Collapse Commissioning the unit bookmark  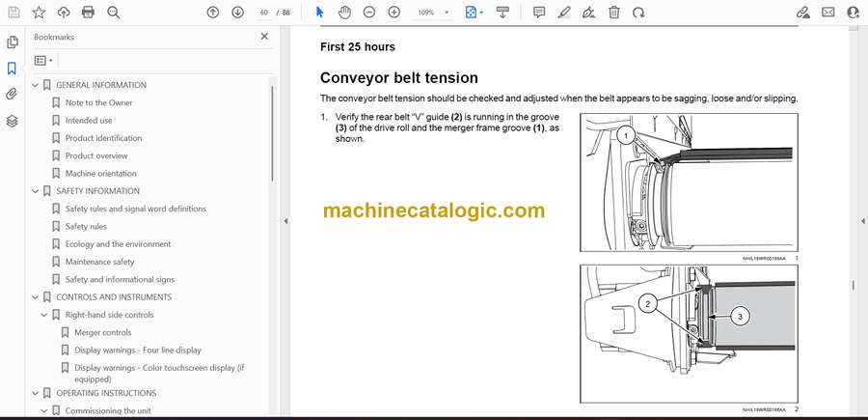point(44,411)
